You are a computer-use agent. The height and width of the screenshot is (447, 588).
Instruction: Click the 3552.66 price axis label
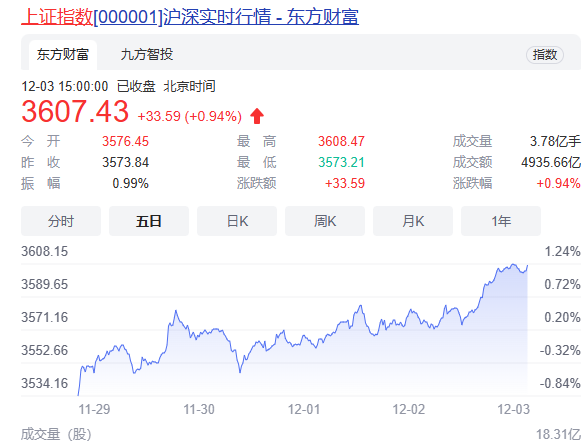[x=45, y=350]
